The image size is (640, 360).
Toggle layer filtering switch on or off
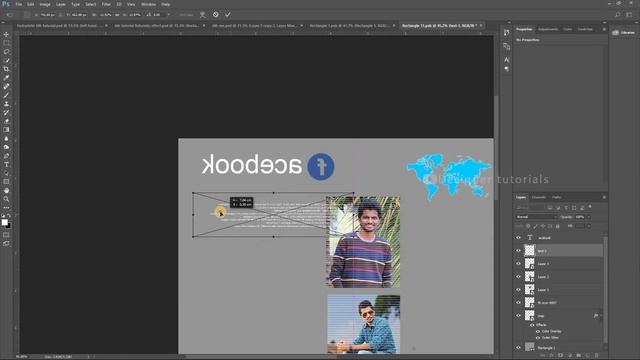coord(590,207)
